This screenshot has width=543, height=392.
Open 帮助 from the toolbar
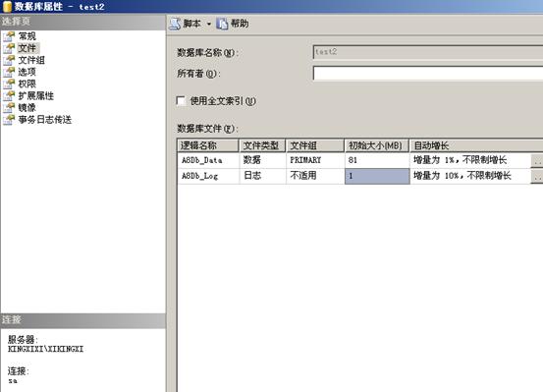233,24
